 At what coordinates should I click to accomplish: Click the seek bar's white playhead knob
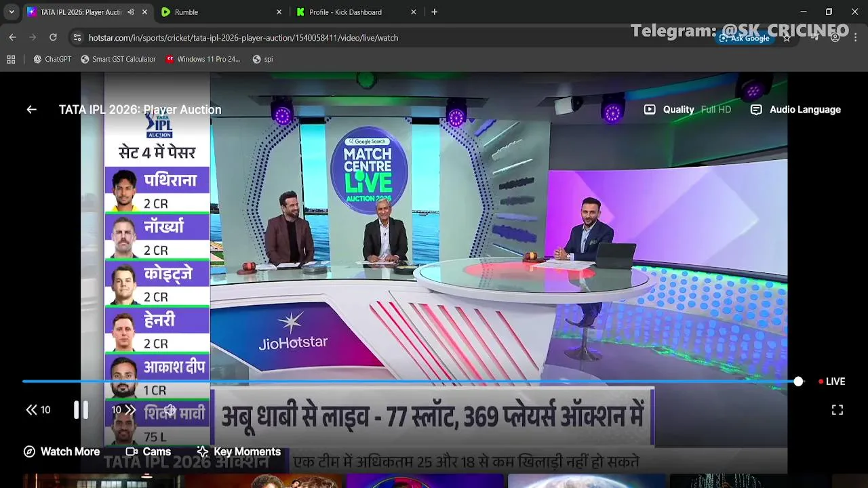[x=798, y=382]
